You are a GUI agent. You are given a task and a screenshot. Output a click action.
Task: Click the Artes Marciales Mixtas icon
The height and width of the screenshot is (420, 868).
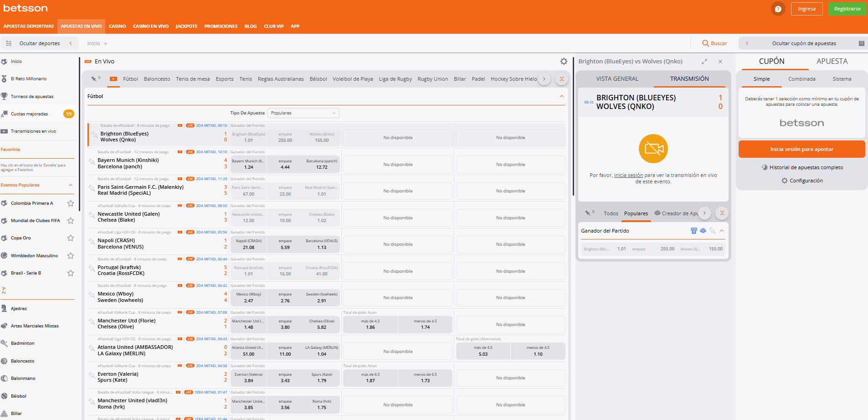coord(4,326)
